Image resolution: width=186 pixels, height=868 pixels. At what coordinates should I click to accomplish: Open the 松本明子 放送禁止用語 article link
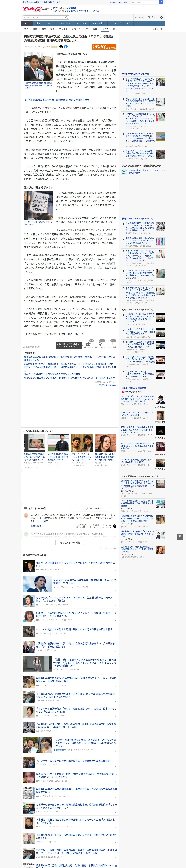[x=76, y=614]
